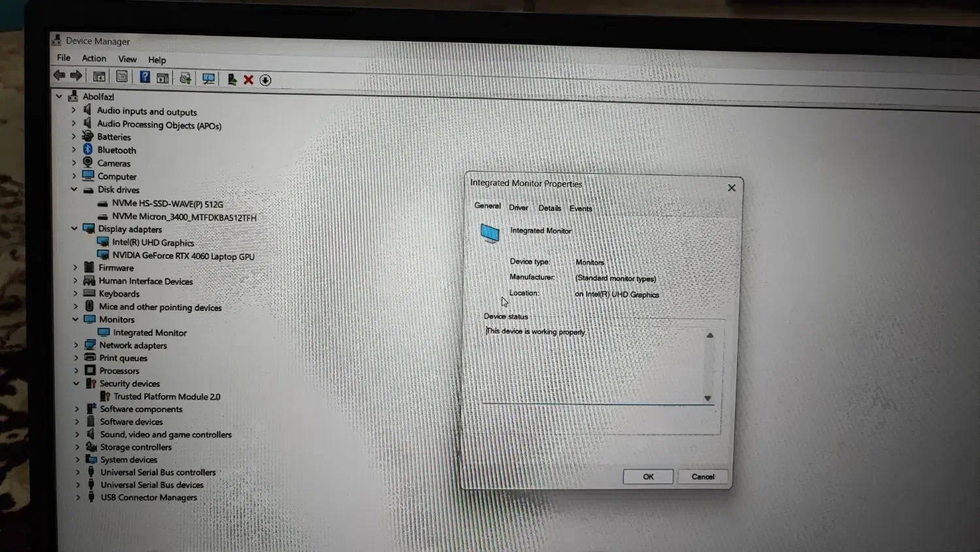This screenshot has height=552, width=980.
Task: Select Trusted Platform Module 2.0
Action: click(x=167, y=397)
